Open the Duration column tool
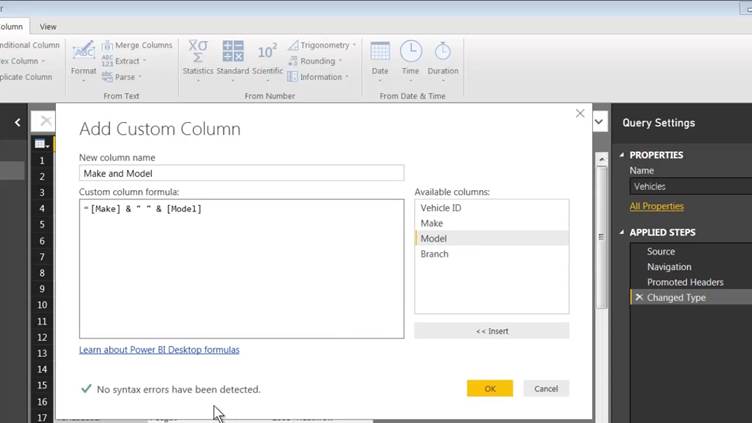The image size is (752, 423). (443, 60)
